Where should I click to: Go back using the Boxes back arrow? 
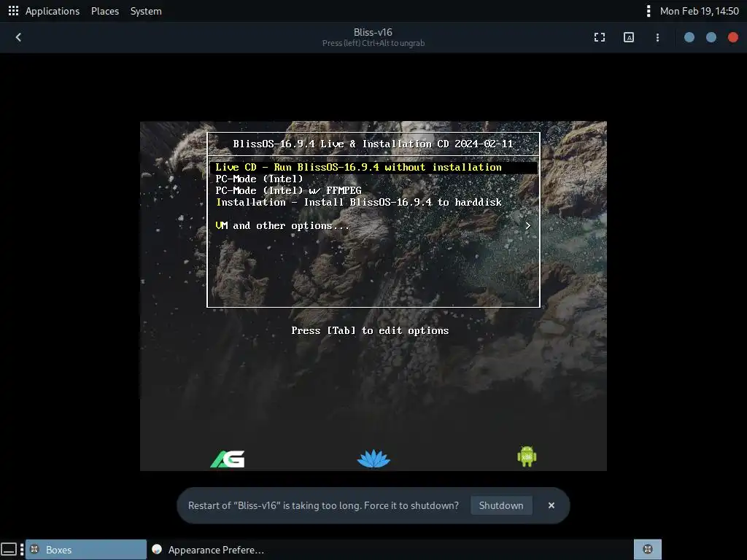[18, 37]
